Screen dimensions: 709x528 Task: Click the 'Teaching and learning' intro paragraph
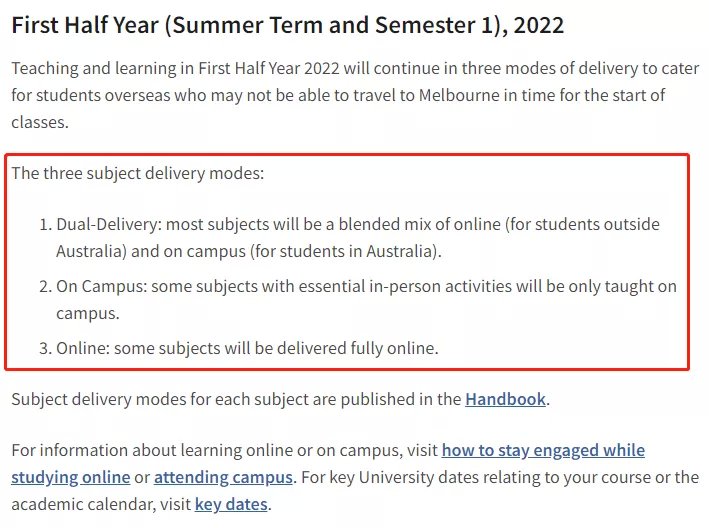pyautogui.click(x=355, y=95)
